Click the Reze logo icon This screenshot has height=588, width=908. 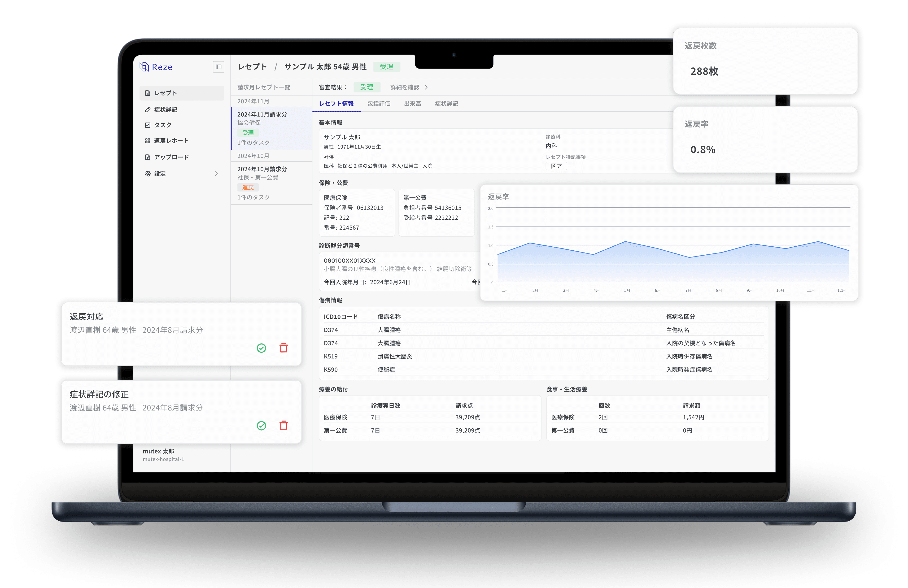click(144, 67)
